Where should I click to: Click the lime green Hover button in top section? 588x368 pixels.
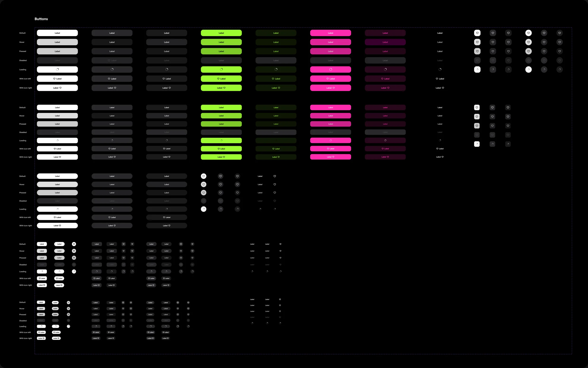221,42
